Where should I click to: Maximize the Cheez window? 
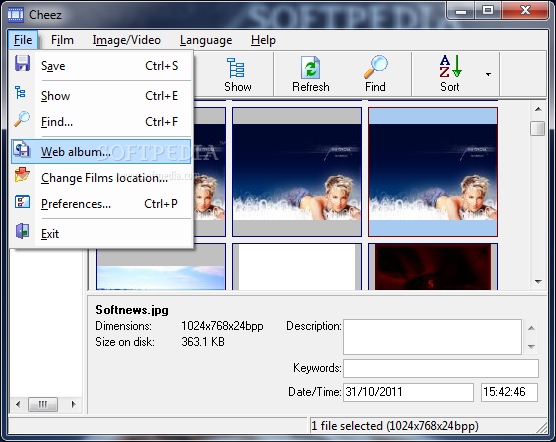(x=488, y=11)
